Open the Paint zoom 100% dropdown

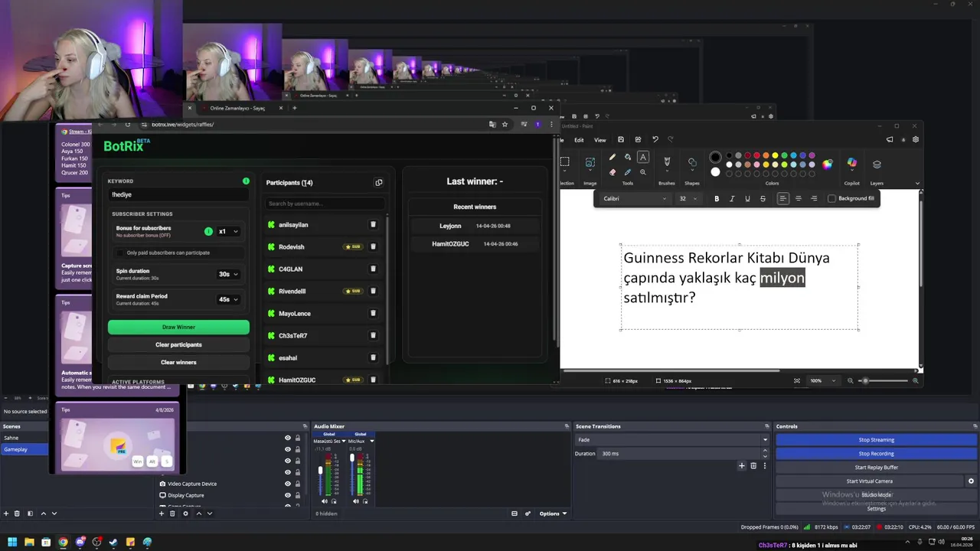tap(824, 380)
